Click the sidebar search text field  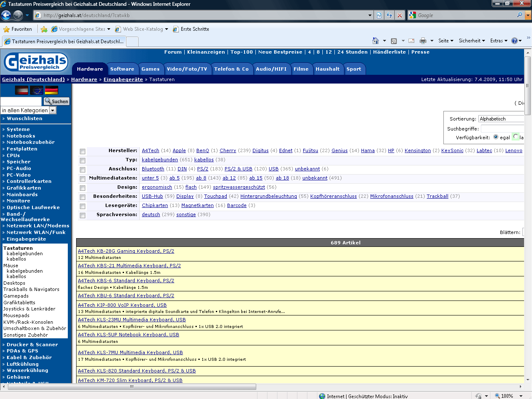point(21,101)
